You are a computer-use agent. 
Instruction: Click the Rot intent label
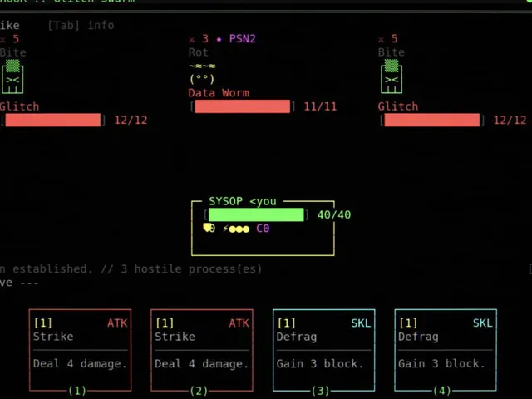click(199, 52)
